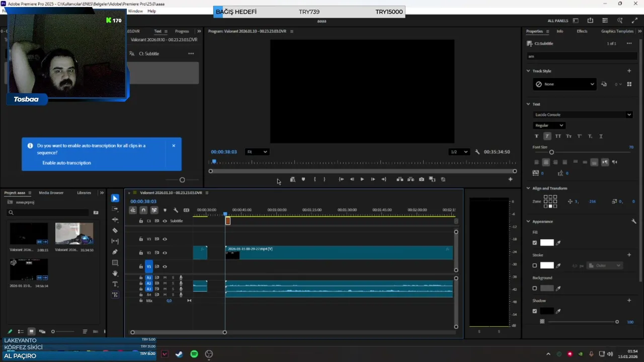Open the Libraries tab
This screenshot has width=644, height=362.
coord(84,193)
